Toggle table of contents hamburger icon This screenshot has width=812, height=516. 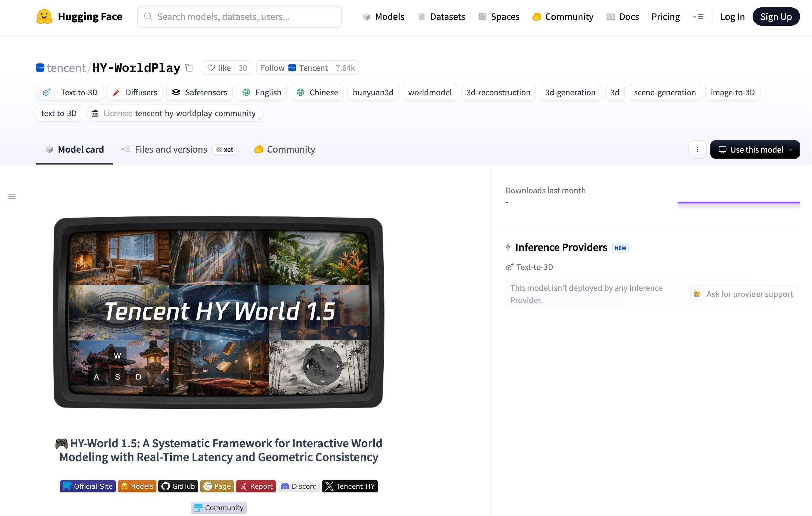coord(12,196)
